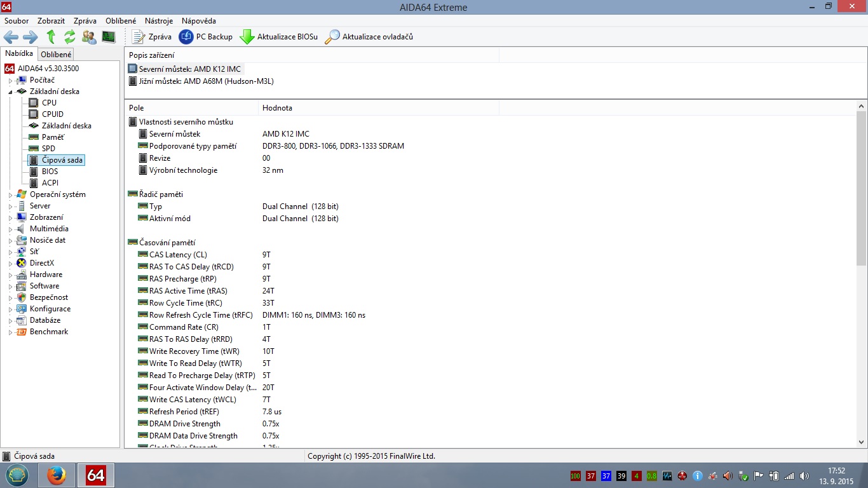Viewport: 868px width, 488px height.
Task: Open the clock showing 17:52
Action: click(x=837, y=476)
